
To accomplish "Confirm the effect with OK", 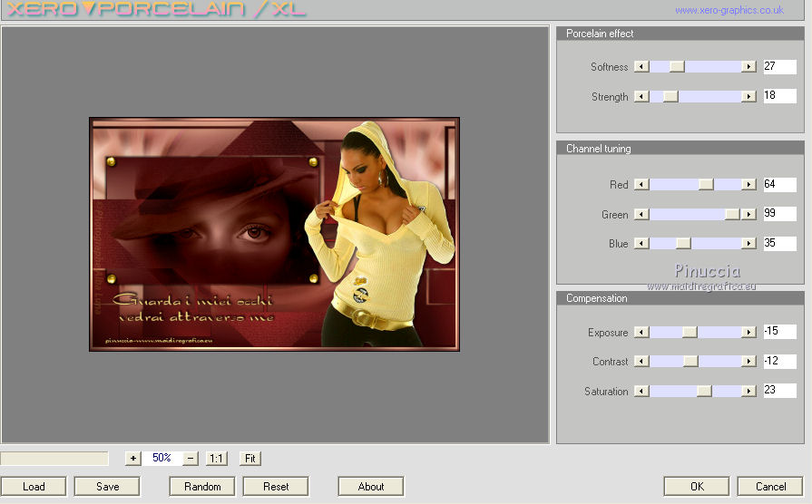I will pyautogui.click(x=696, y=487).
